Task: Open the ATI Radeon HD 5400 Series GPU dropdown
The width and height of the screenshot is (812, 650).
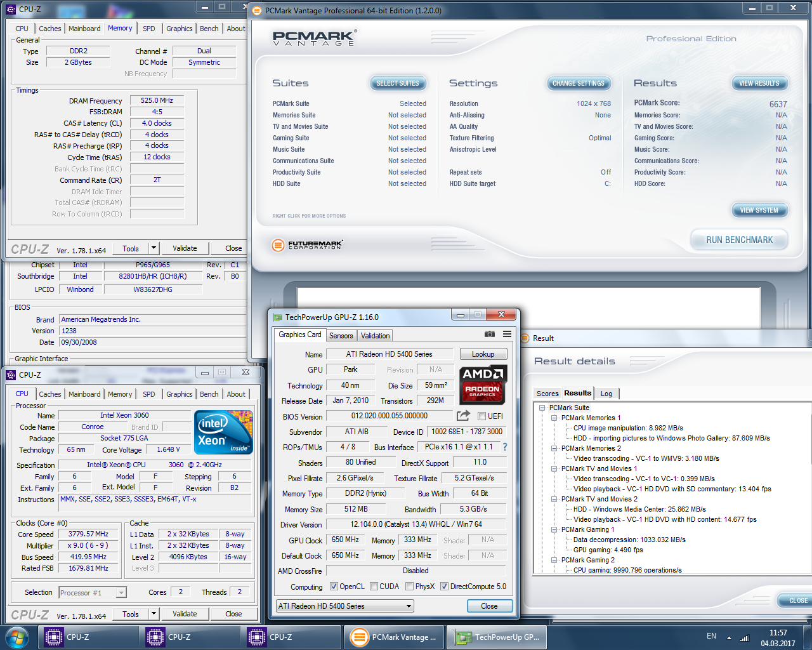Action: coord(345,606)
